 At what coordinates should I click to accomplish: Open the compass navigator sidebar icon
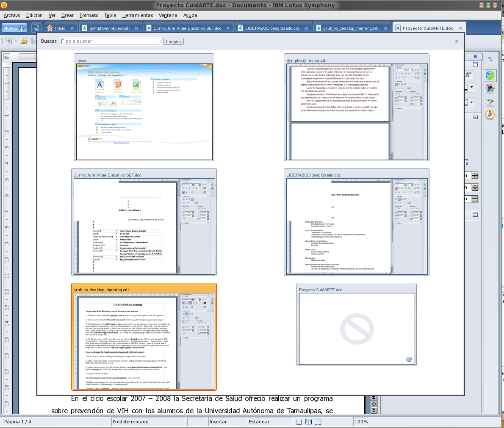tap(490, 115)
